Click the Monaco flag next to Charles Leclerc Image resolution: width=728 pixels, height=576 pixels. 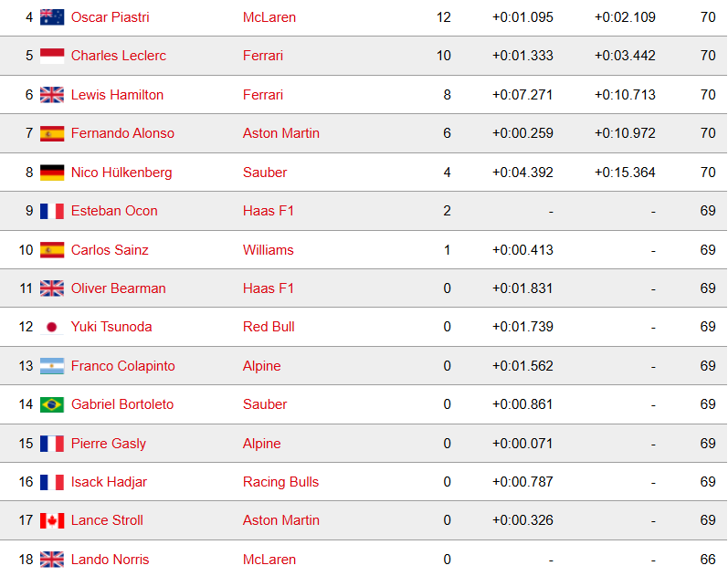point(52,56)
